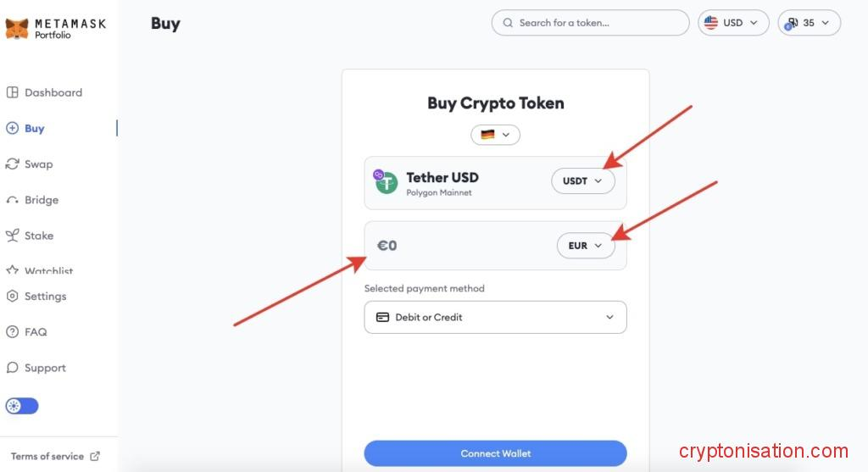The height and width of the screenshot is (472, 868).
Task: Click the Swap arrows icon
Action: (12, 164)
